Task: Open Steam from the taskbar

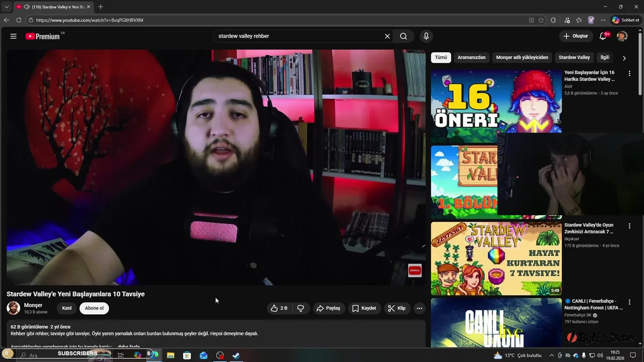Action: tap(236, 355)
